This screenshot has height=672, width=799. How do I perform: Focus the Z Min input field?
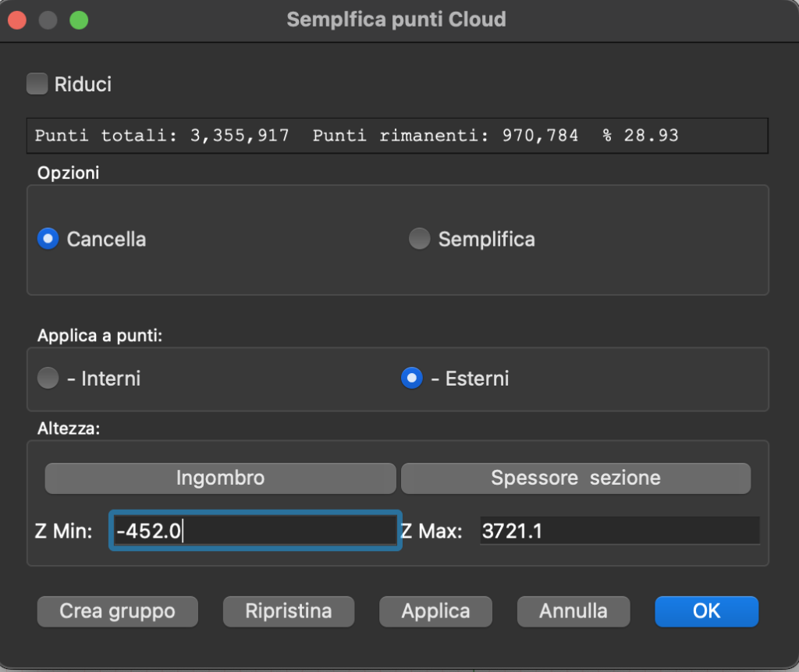point(255,532)
